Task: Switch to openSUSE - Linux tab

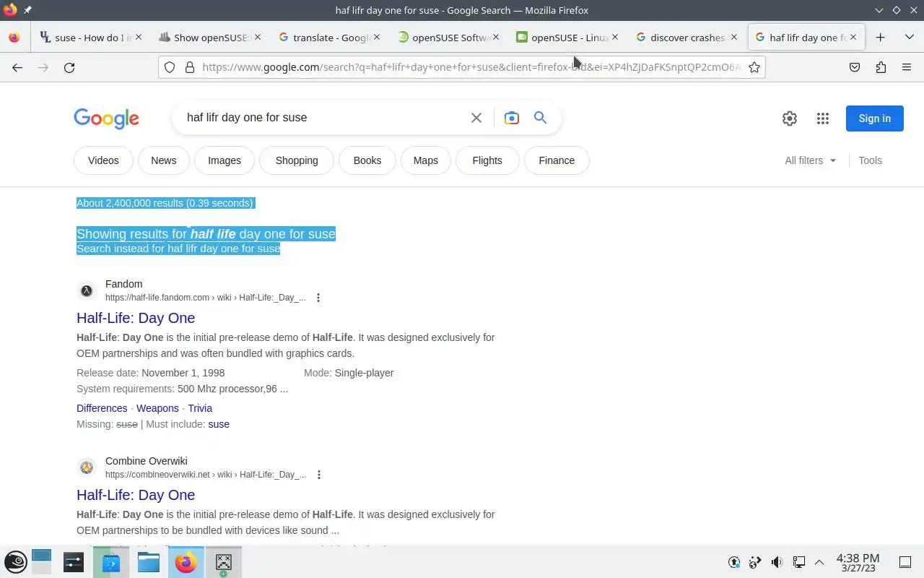Action: coord(567,37)
